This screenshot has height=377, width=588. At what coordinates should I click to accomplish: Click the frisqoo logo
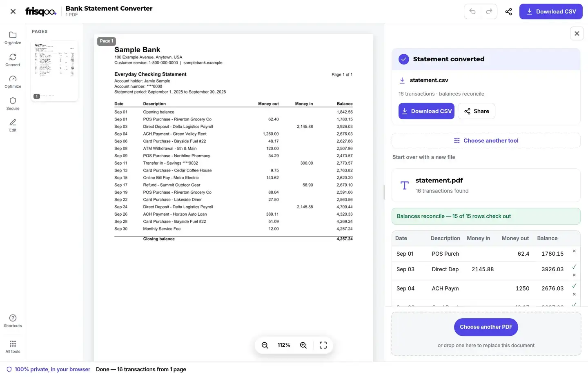pos(41,11)
